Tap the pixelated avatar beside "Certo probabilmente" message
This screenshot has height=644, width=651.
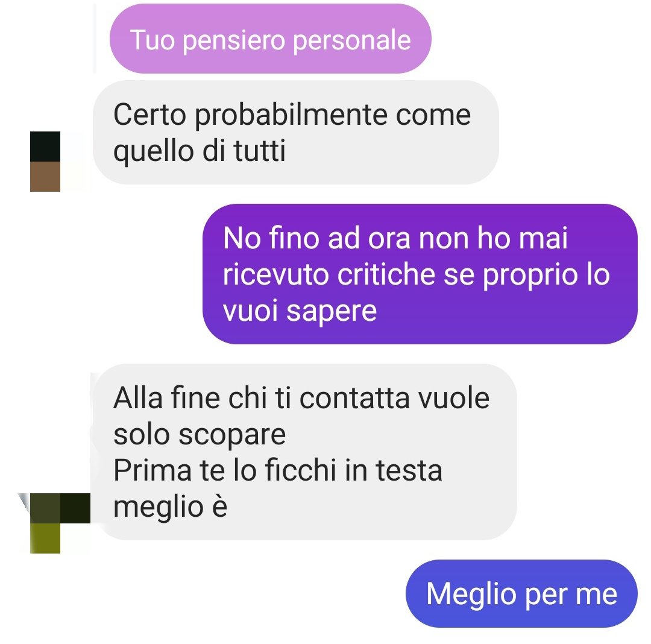click(45, 162)
